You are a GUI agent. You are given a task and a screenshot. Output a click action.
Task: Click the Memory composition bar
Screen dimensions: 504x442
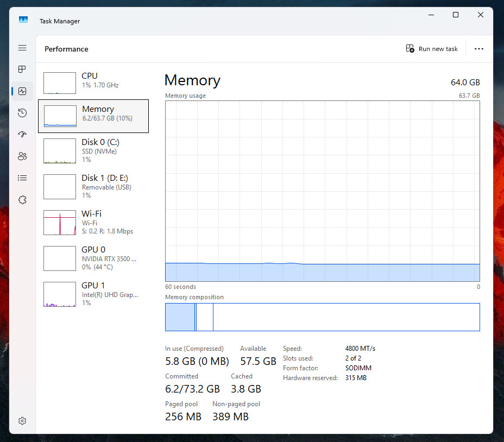(x=323, y=317)
